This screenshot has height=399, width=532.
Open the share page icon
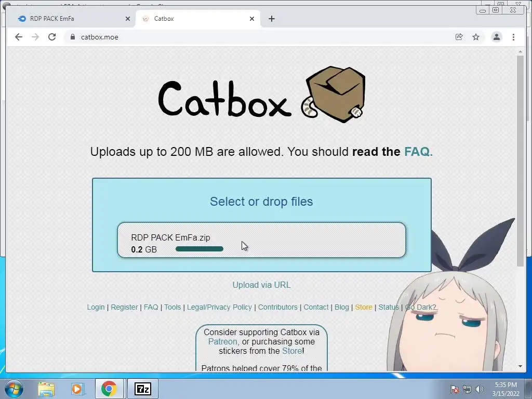[459, 37]
